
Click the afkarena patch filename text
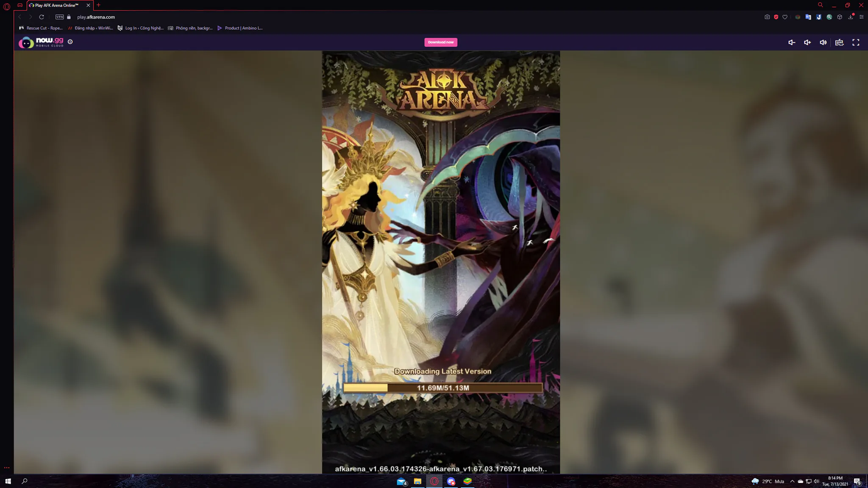441,469
